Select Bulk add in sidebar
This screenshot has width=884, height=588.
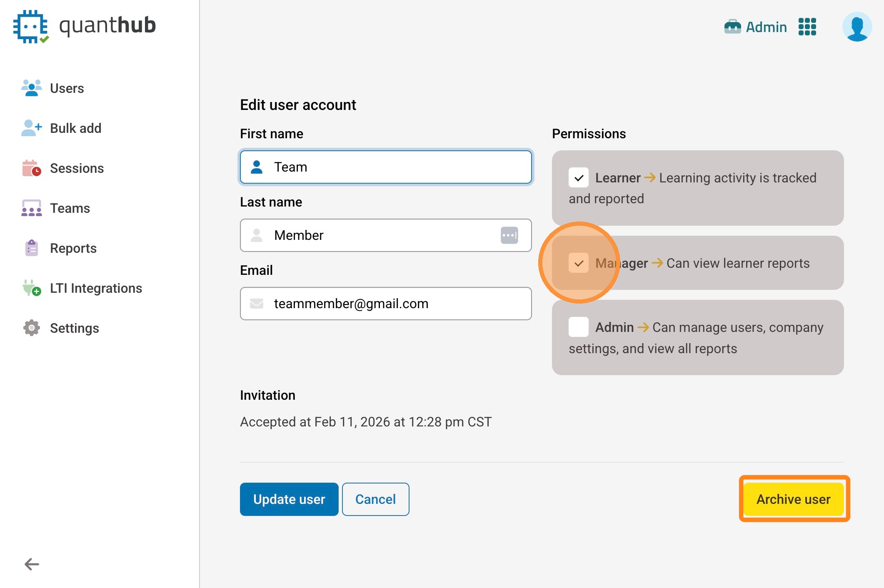[x=75, y=128]
